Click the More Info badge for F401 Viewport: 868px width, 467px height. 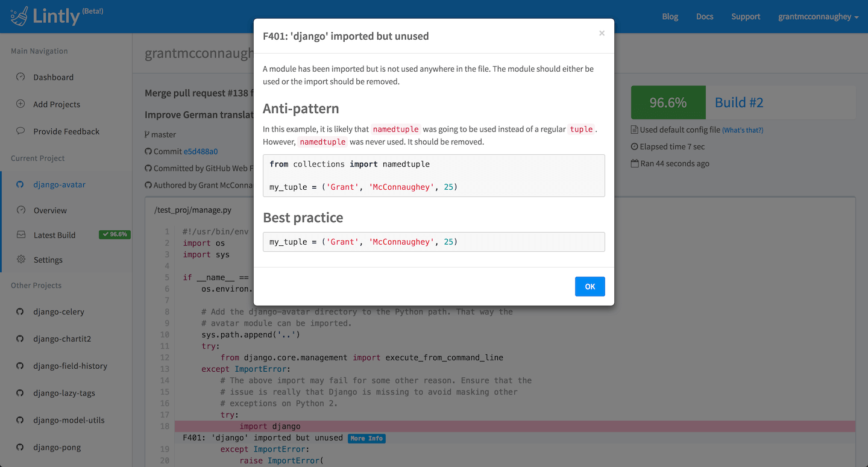[366, 438]
